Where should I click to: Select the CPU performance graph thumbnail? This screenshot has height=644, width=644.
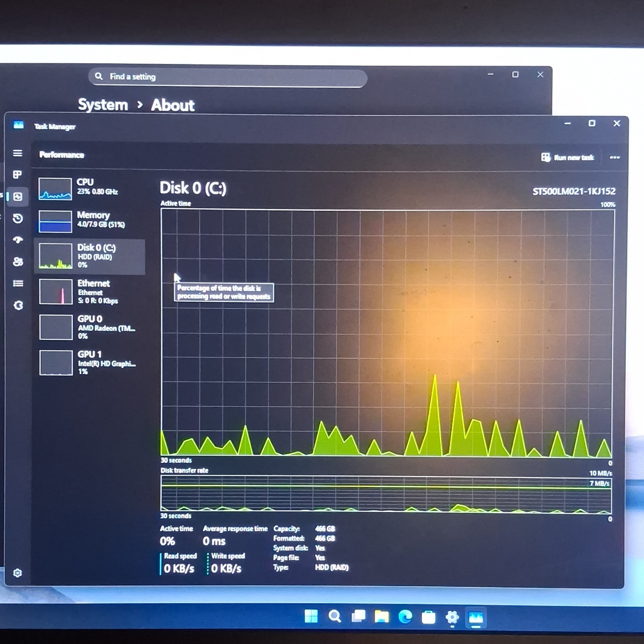55,189
